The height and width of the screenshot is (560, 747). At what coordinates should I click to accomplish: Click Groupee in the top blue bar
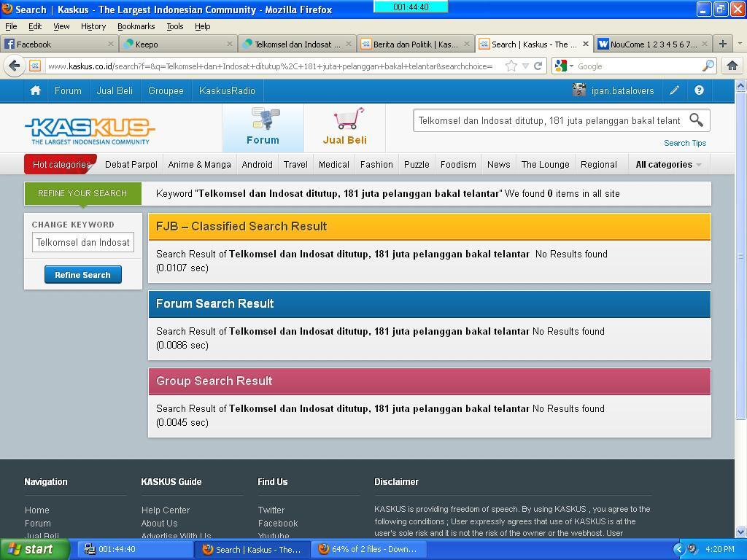coord(166,90)
